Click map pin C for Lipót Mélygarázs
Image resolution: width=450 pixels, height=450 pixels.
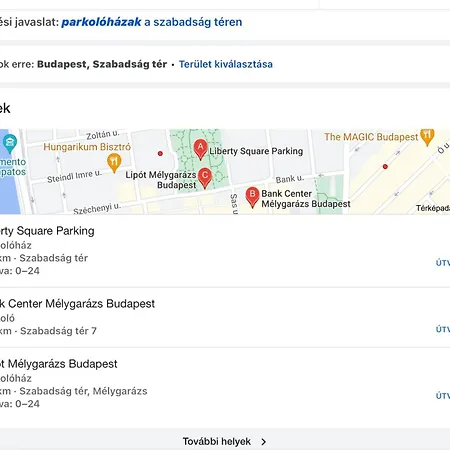click(205, 178)
